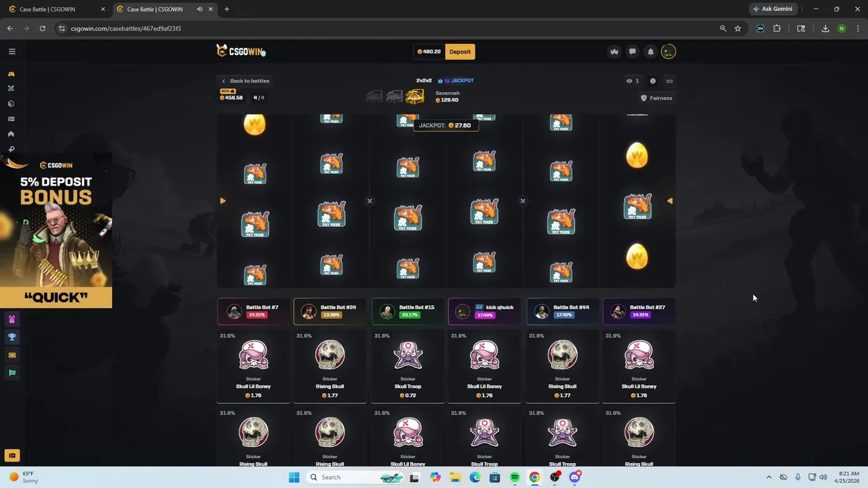Open Discord from the taskbar
Viewport: 868px width, 488px height.
(575, 477)
